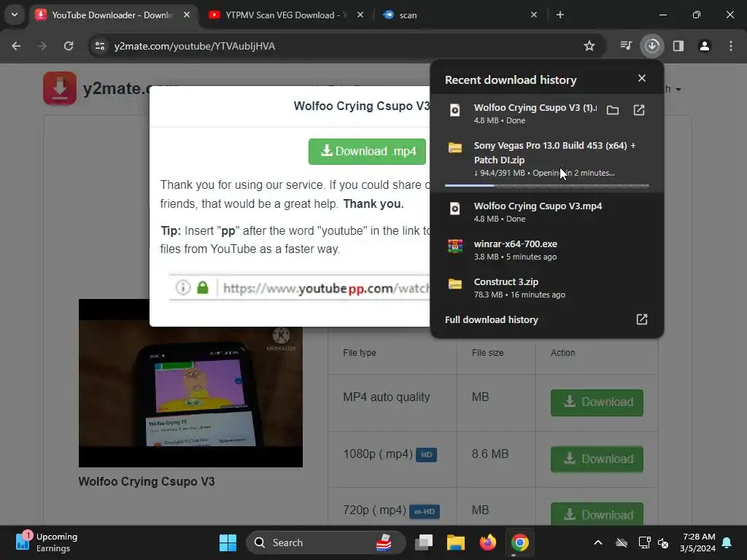This screenshot has width=747, height=560.
Task: Click Sony Vegas zip folder icon
Action: point(455,147)
